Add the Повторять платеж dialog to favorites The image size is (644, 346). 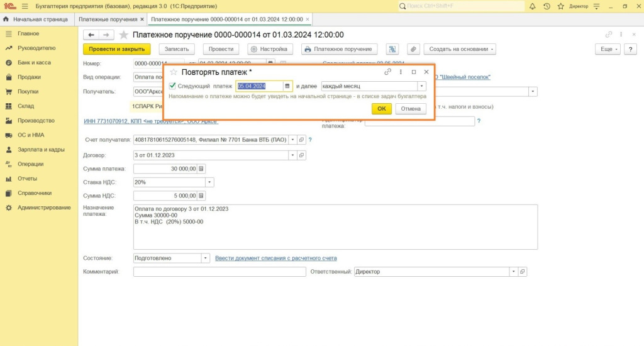click(x=174, y=72)
